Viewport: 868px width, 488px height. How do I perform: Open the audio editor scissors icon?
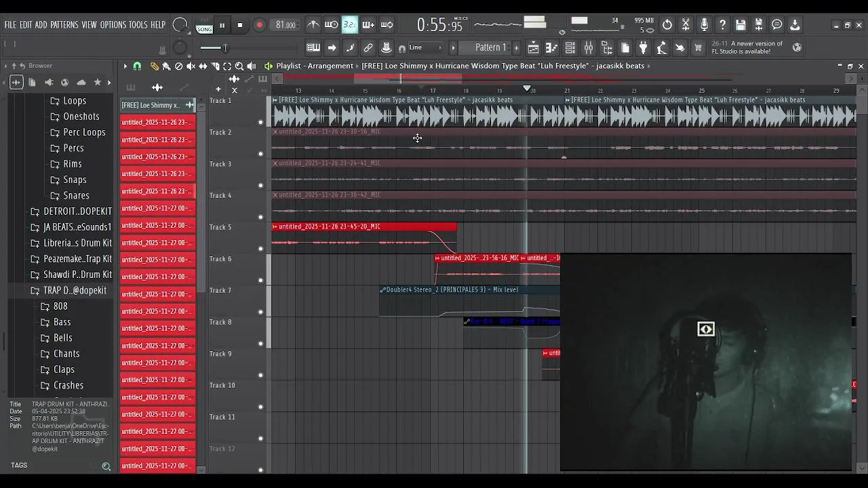pos(686,25)
